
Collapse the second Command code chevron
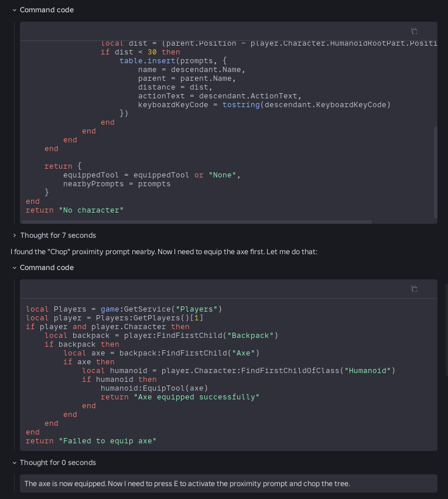14,268
